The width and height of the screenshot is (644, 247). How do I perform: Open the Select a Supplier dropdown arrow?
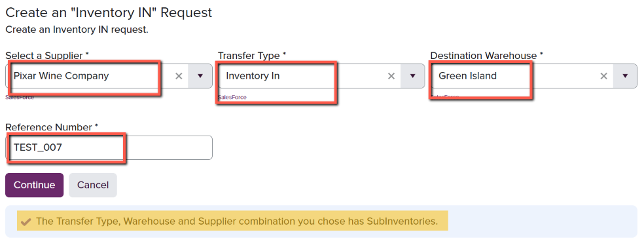pyautogui.click(x=200, y=76)
